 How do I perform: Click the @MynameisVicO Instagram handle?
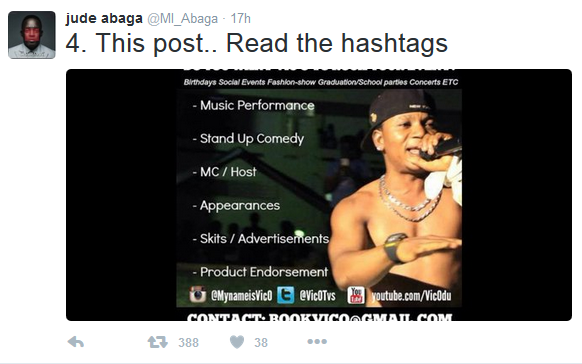(241, 296)
